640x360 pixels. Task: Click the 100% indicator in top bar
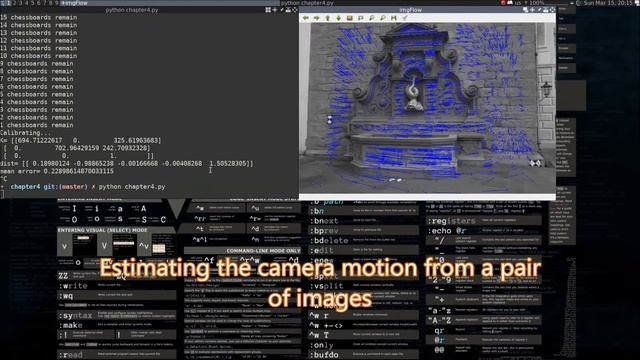537,3
